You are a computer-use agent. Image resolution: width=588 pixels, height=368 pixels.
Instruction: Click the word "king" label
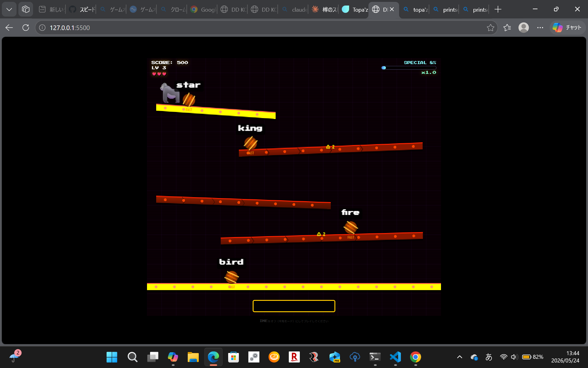(x=250, y=128)
